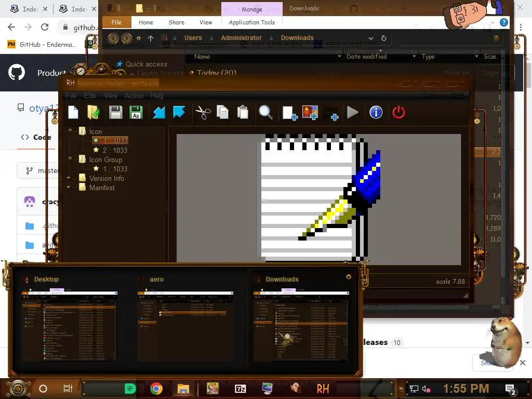Open Explorer help question mark icon

click(504, 22)
